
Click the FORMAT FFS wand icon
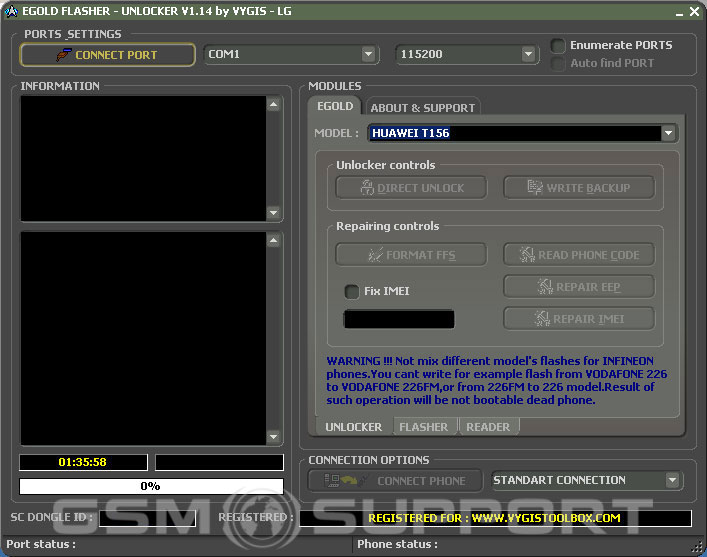tap(375, 255)
